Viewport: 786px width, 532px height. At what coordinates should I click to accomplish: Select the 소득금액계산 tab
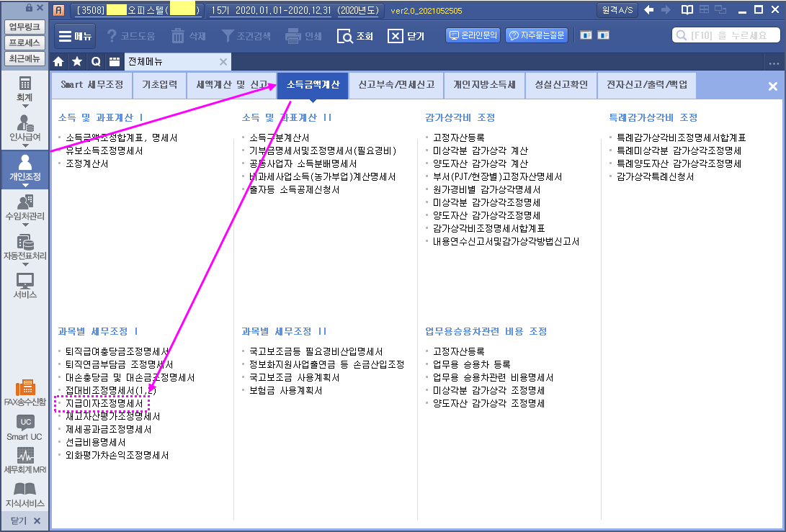pos(313,85)
